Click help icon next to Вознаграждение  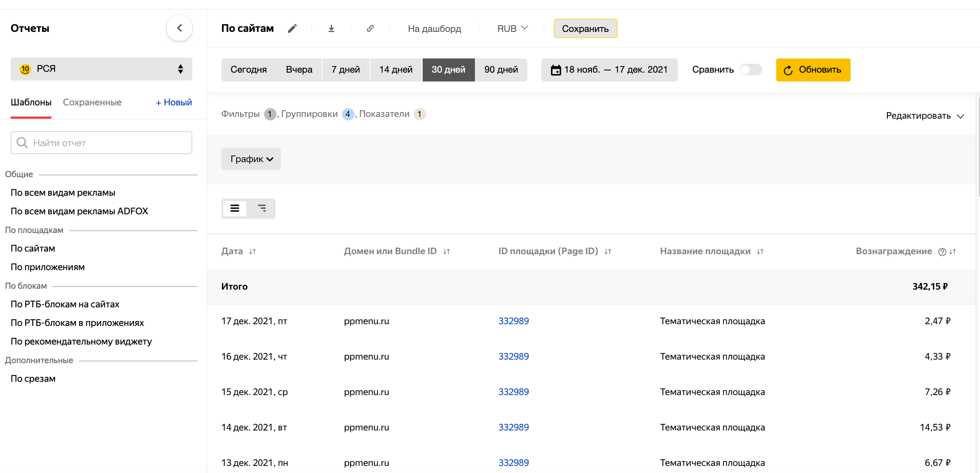coord(942,252)
